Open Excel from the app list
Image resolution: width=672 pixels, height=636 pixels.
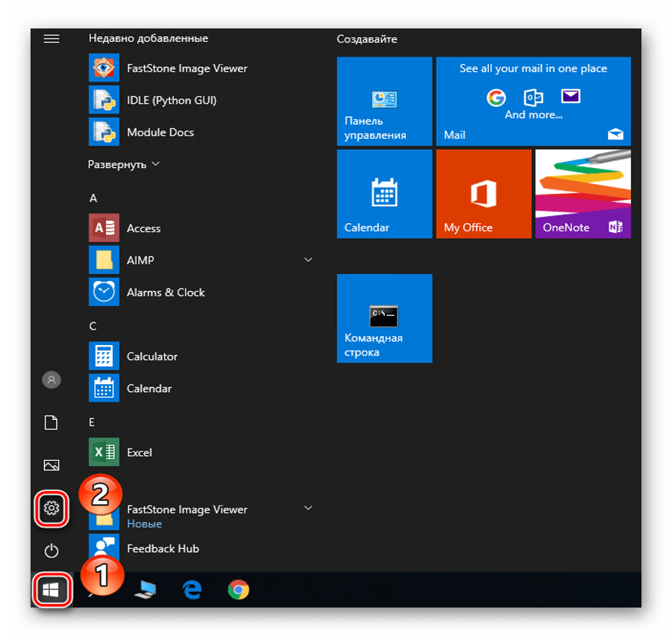(x=139, y=453)
